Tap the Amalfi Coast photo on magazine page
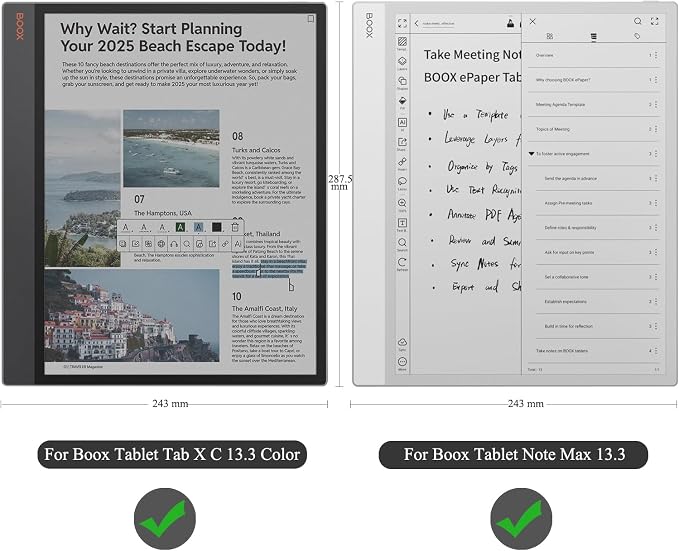 [x=132, y=315]
